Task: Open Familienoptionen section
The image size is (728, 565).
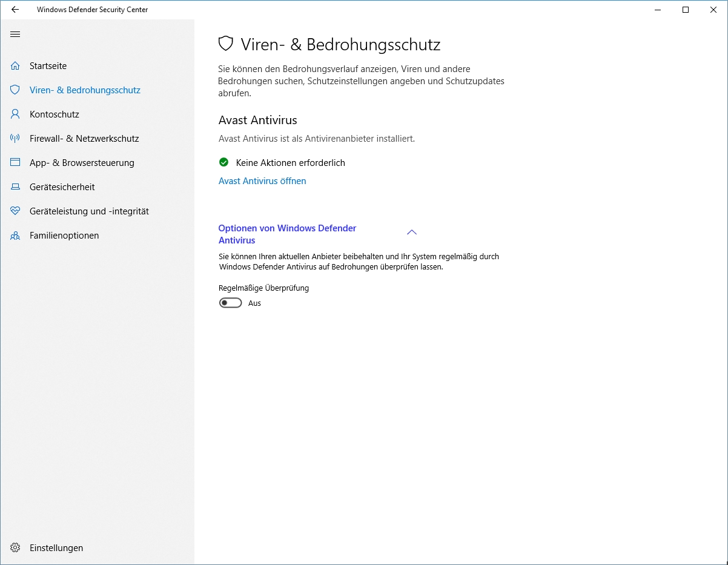Action: (x=64, y=235)
